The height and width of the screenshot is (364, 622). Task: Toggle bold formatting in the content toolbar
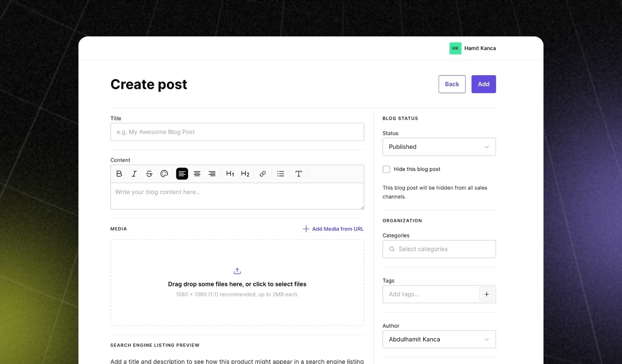point(119,174)
